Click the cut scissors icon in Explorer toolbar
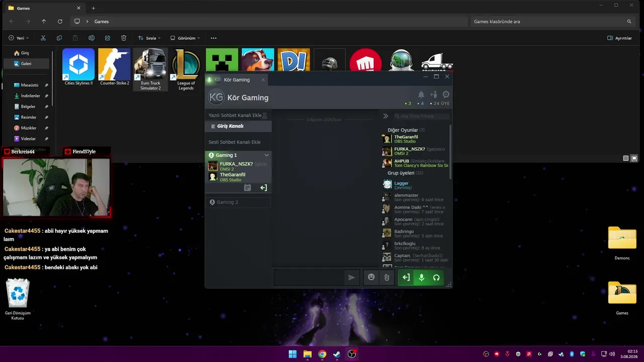This screenshot has width=644, height=362. (x=43, y=38)
